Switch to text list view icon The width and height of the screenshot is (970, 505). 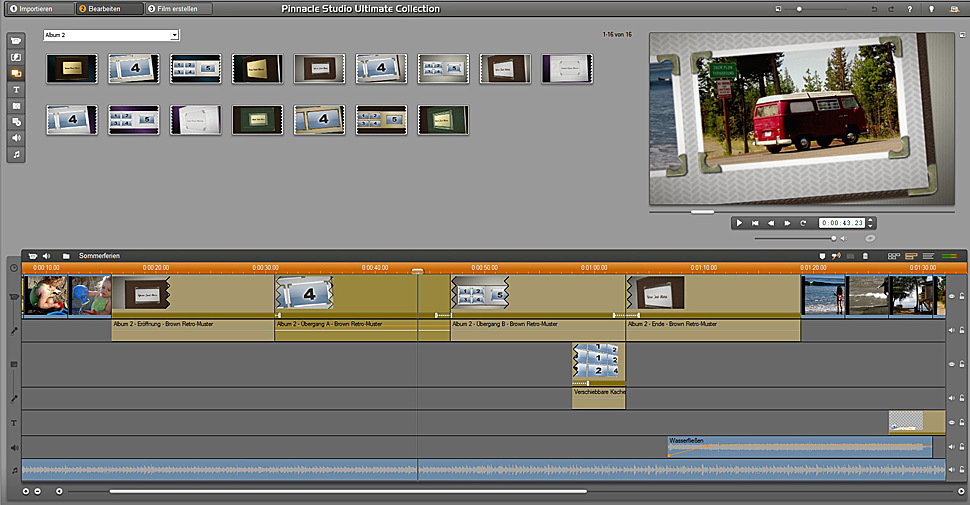coord(929,256)
